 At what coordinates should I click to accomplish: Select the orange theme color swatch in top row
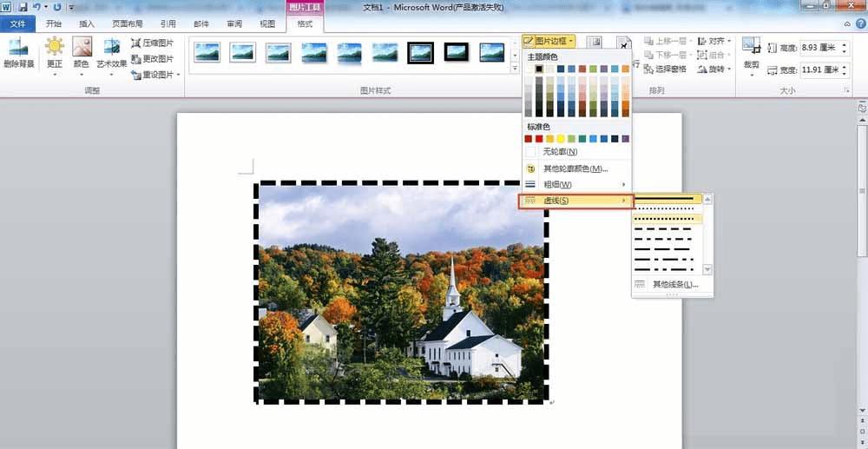click(626, 69)
